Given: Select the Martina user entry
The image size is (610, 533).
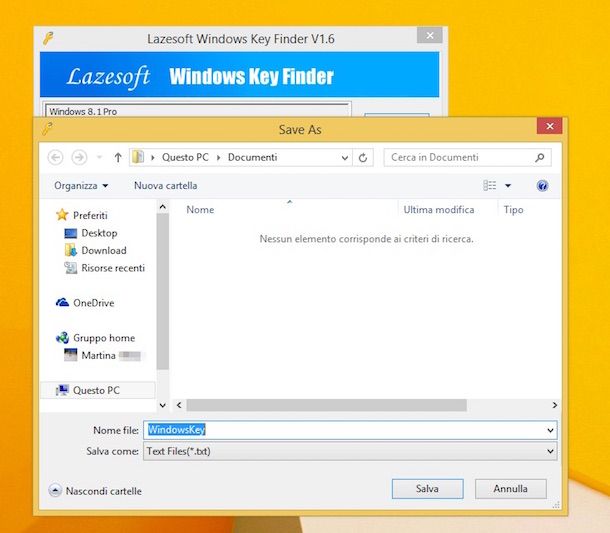Looking at the screenshot, I should (x=98, y=356).
